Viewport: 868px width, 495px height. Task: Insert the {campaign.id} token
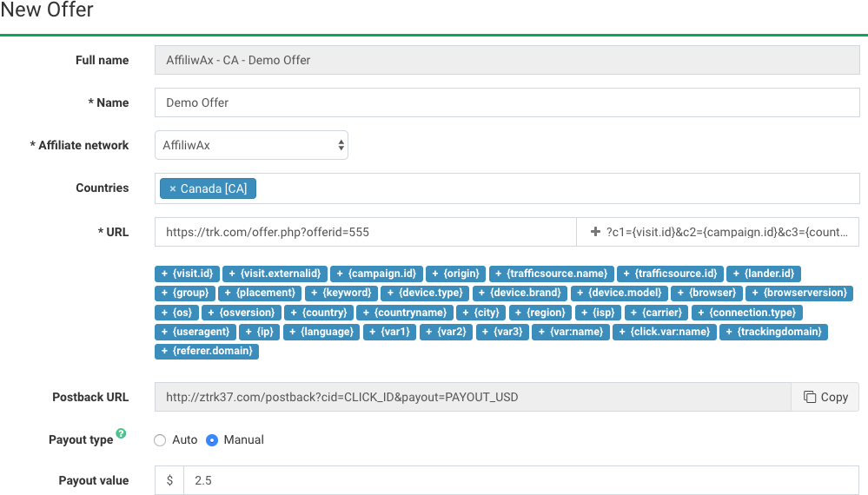click(376, 274)
